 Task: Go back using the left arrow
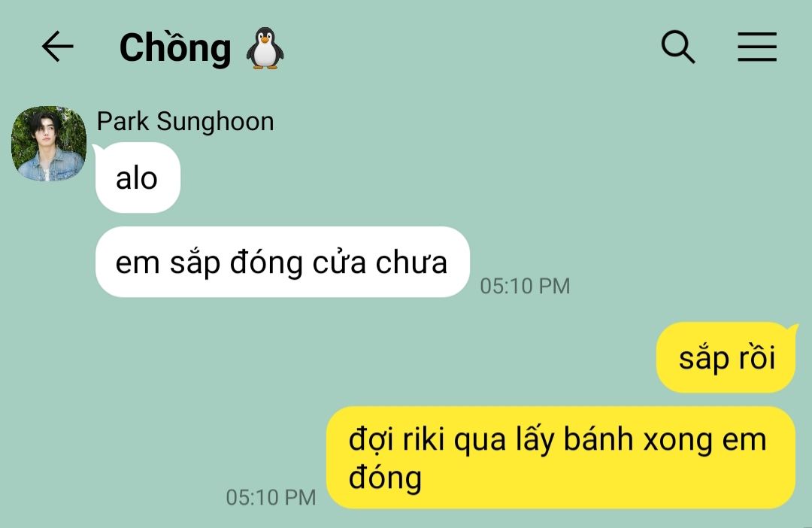point(57,47)
